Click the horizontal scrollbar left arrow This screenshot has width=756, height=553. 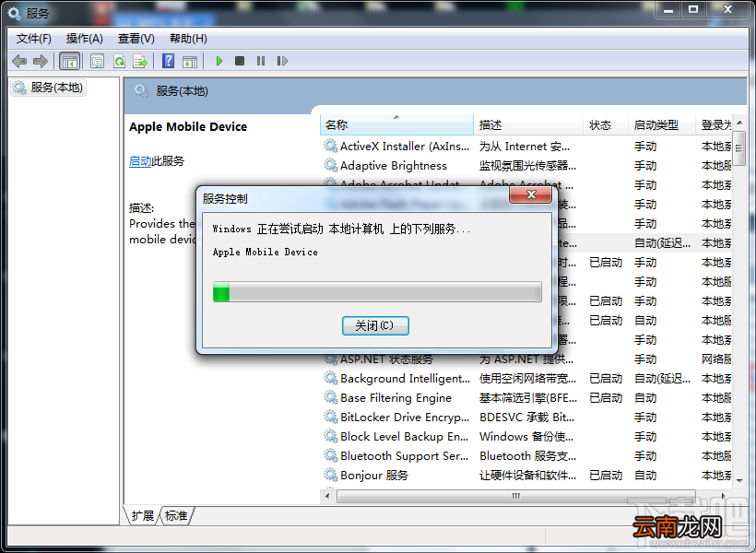pyautogui.click(x=328, y=496)
